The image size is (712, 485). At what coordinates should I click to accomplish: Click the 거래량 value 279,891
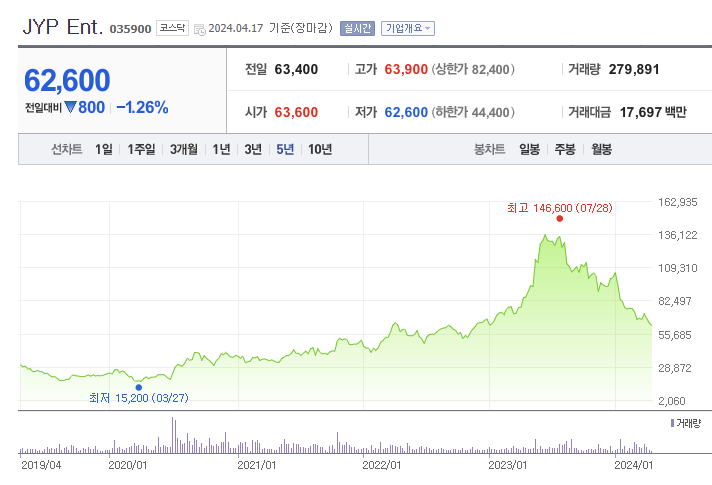click(634, 69)
